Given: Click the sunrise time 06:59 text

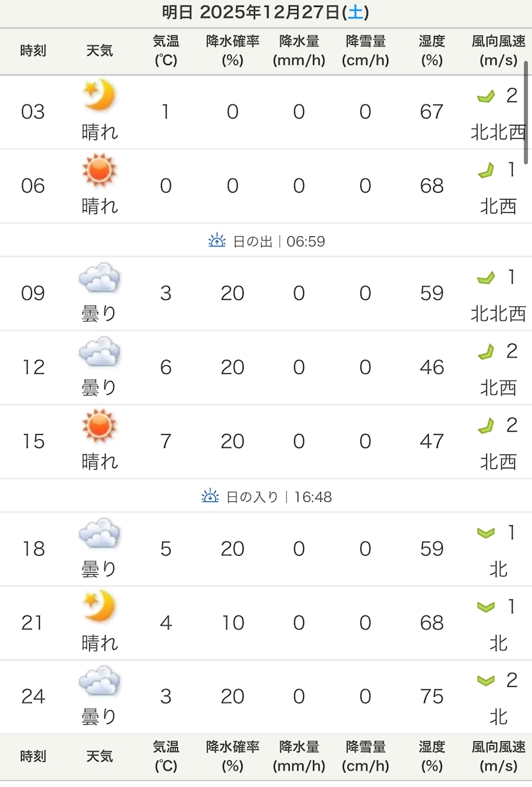Looking at the screenshot, I should (306, 241).
